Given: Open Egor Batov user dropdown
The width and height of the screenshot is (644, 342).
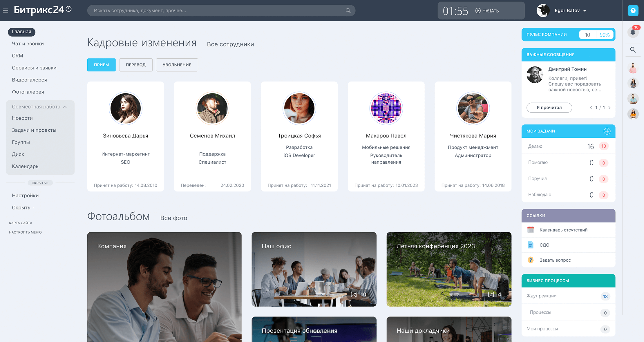Looking at the screenshot, I should coord(567,11).
